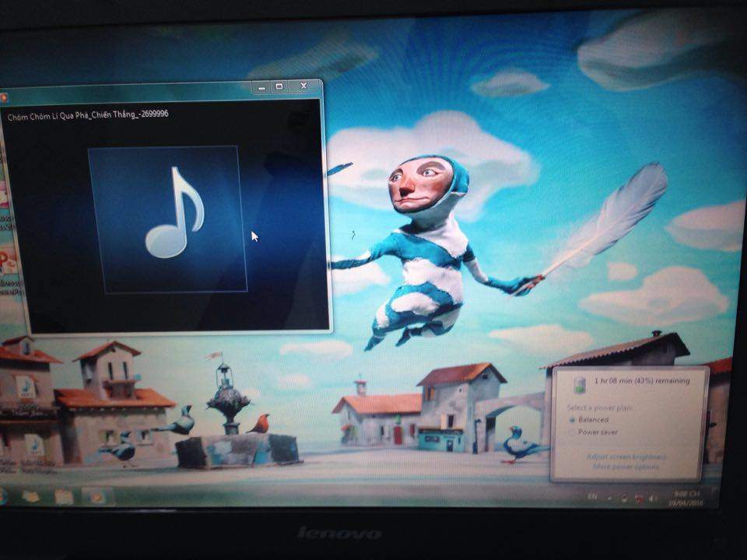The width and height of the screenshot is (747, 560).
Task: Minimize the Media Player window
Action: click(261, 88)
